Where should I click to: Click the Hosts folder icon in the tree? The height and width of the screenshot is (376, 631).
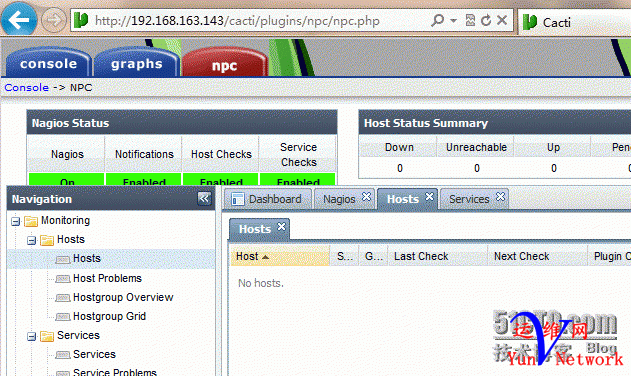point(47,240)
